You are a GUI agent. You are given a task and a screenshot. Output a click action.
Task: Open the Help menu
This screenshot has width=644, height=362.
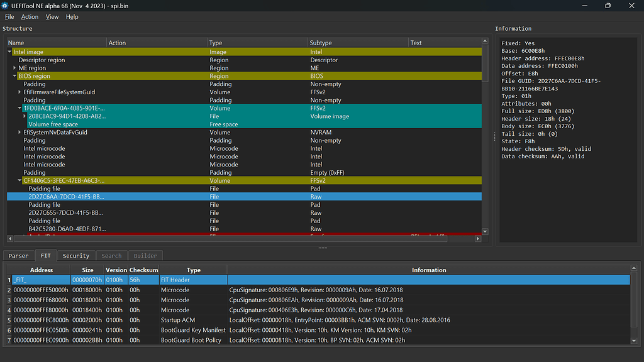click(71, 16)
